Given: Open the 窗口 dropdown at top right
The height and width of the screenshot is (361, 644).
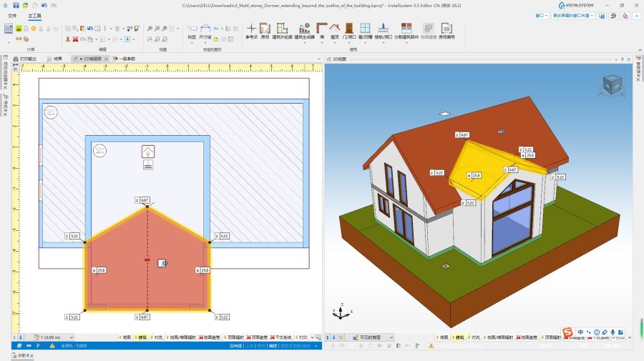Looking at the screenshot, I should pyautogui.click(x=540, y=14).
